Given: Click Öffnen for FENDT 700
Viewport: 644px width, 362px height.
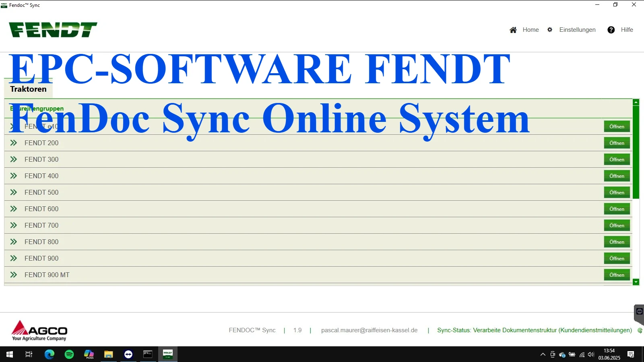Looking at the screenshot, I should 617,225.
